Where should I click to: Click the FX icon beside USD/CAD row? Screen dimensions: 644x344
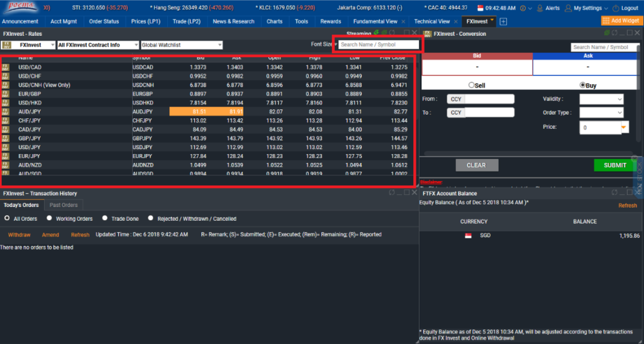pos(6,67)
